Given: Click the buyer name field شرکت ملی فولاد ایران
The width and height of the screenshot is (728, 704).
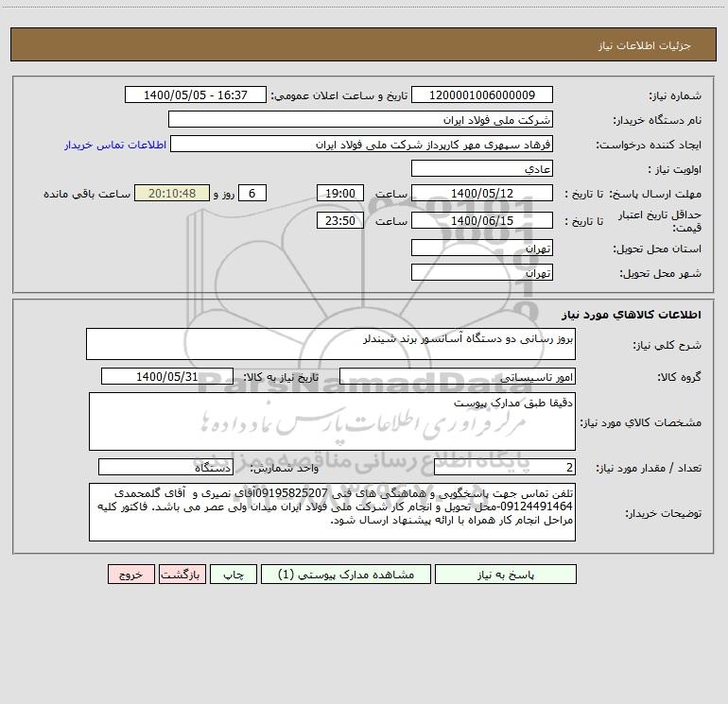Looking at the screenshot, I should (360, 119).
